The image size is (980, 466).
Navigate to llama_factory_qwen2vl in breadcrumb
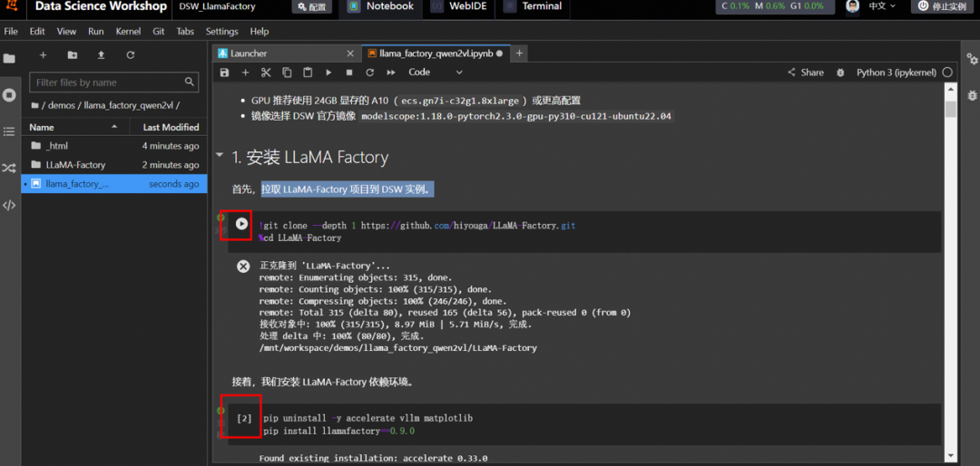[x=130, y=105]
